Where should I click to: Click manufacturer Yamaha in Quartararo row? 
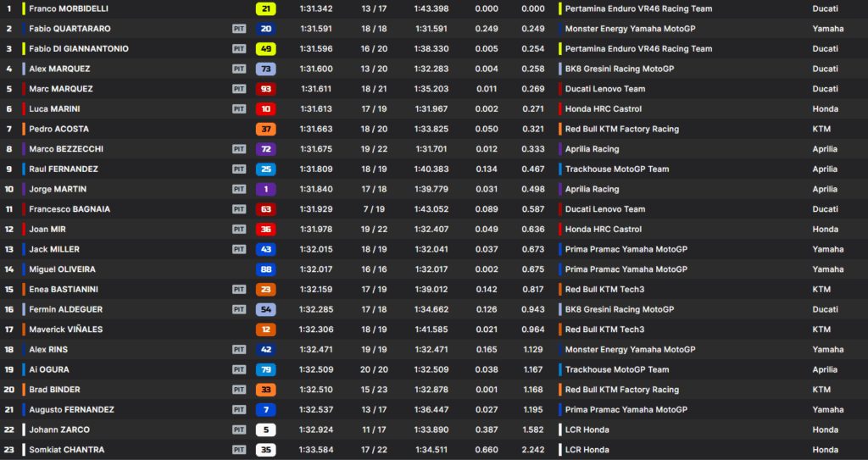point(828,29)
